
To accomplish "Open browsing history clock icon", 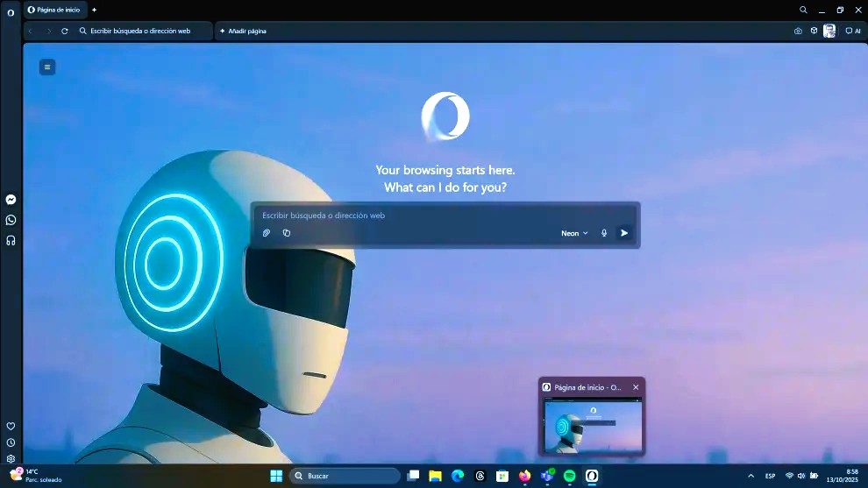I will pos(11,442).
